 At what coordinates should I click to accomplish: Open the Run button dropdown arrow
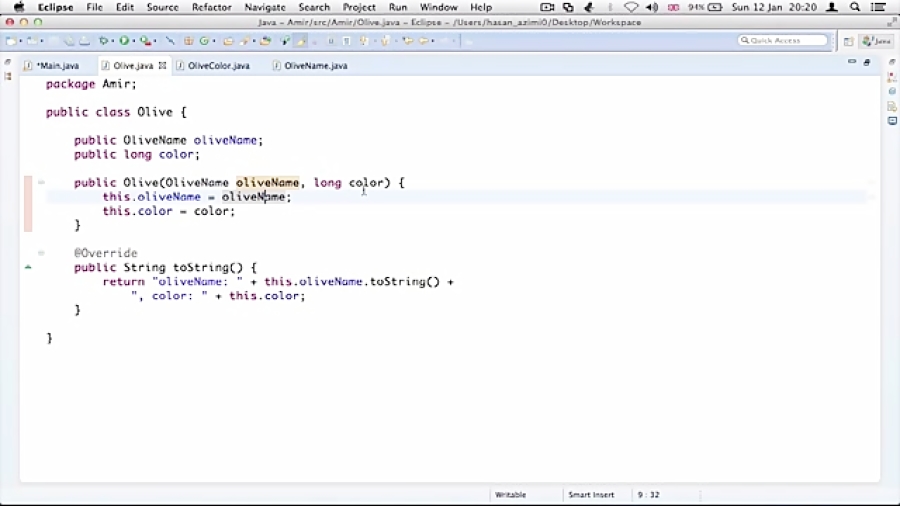[x=134, y=41]
